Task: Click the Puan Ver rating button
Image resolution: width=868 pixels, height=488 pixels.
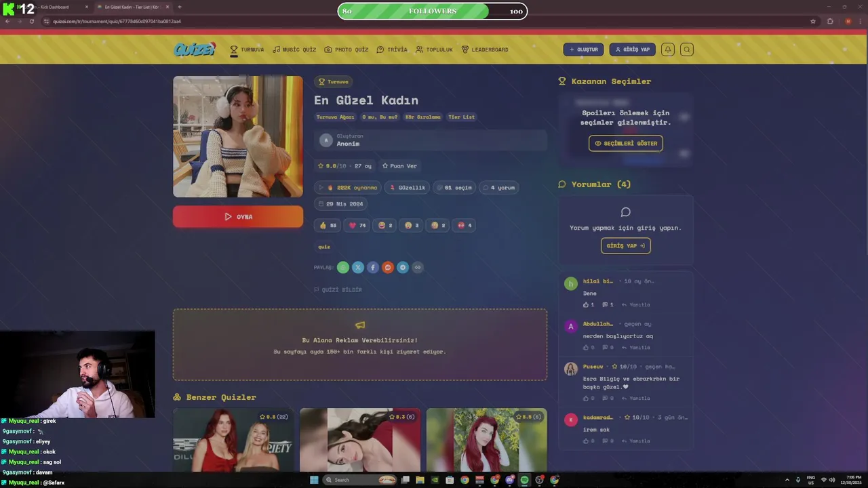Action: (399, 165)
